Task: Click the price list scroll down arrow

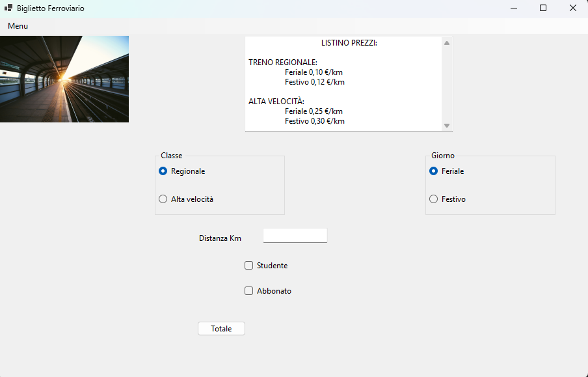Action: tap(447, 126)
